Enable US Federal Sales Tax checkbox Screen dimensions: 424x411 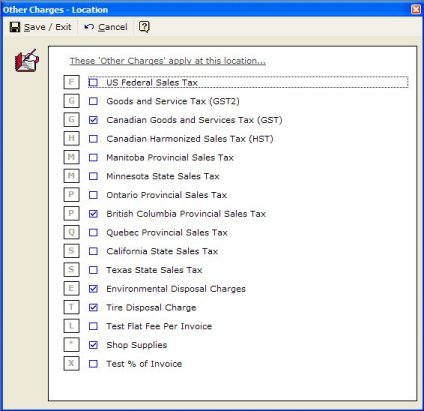pyautogui.click(x=93, y=82)
